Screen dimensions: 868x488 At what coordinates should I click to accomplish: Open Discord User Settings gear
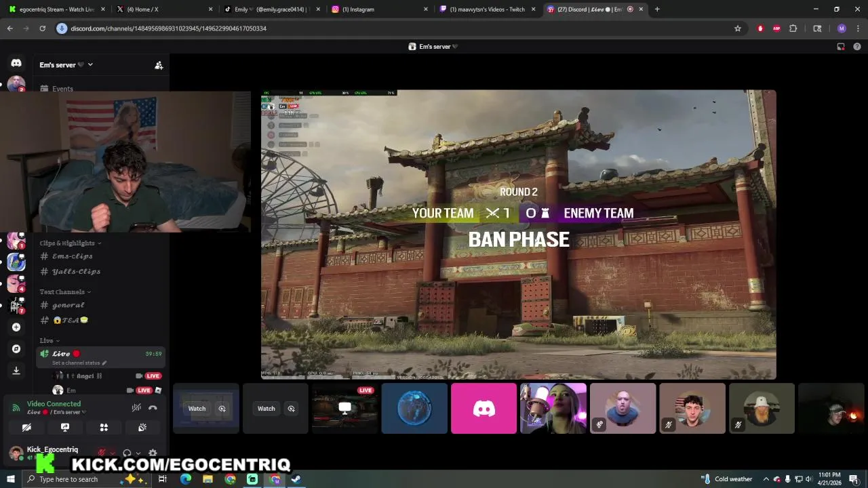coord(153,453)
